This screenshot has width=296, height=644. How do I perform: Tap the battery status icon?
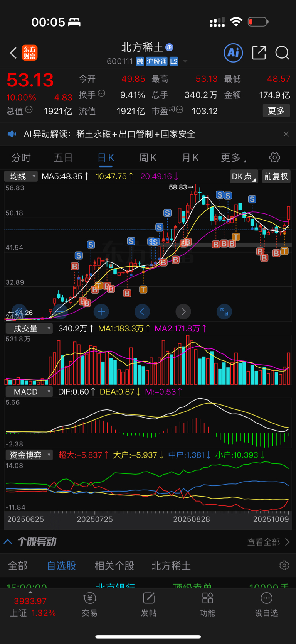(258, 22)
